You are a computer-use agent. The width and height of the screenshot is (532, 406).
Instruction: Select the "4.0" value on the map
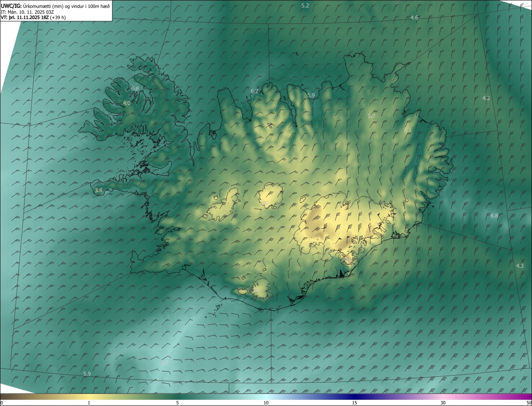click(x=127, y=103)
